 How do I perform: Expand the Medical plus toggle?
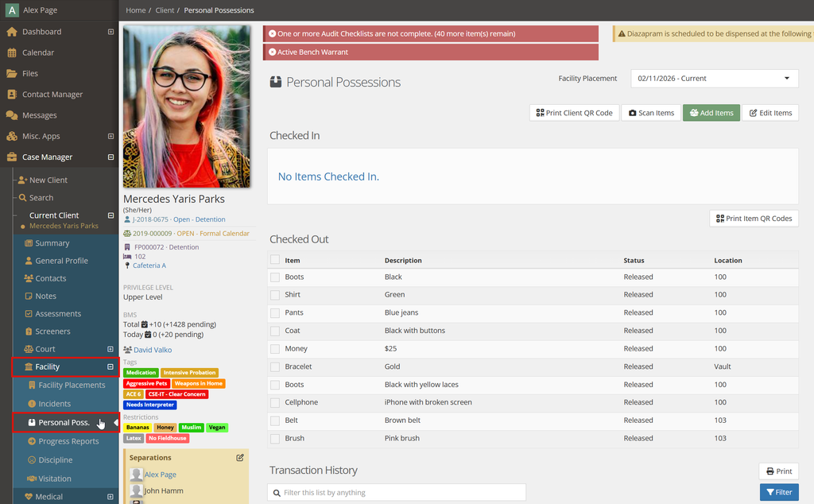pos(110,497)
